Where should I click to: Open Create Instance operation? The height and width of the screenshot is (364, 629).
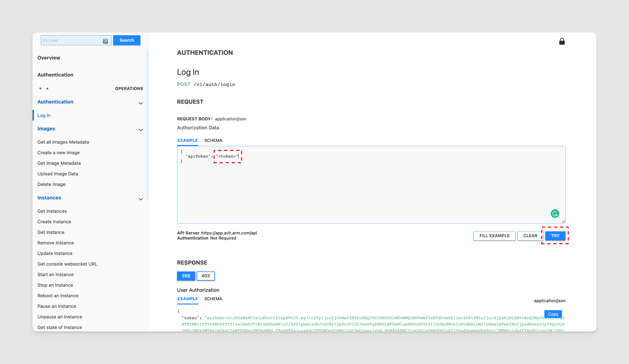pyautogui.click(x=54, y=222)
